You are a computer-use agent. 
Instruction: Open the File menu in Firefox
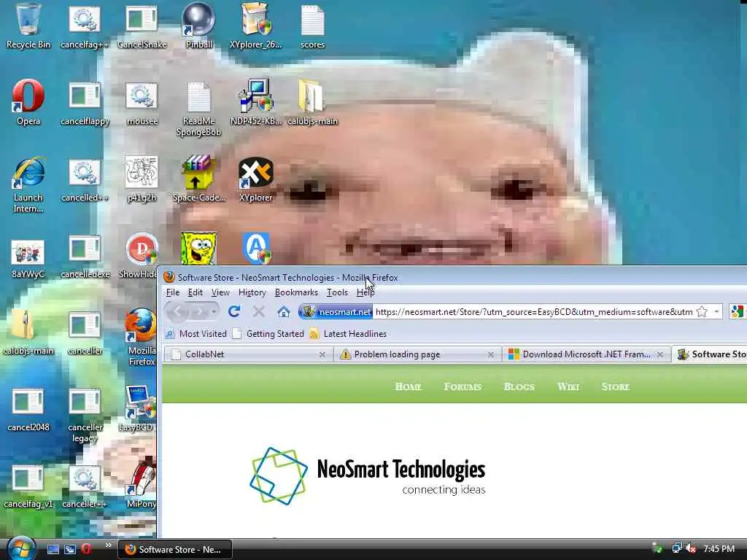pyautogui.click(x=172, y=292)
